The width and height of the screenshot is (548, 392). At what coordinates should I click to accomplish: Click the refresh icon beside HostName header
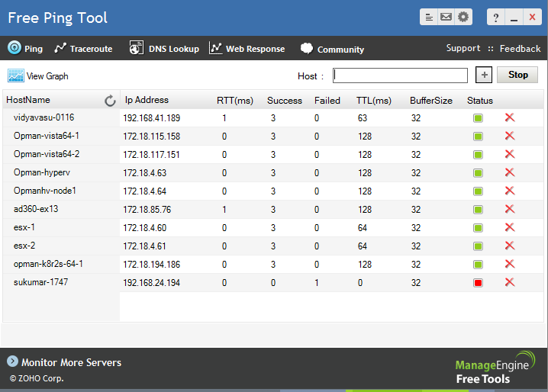click(110, 101)
